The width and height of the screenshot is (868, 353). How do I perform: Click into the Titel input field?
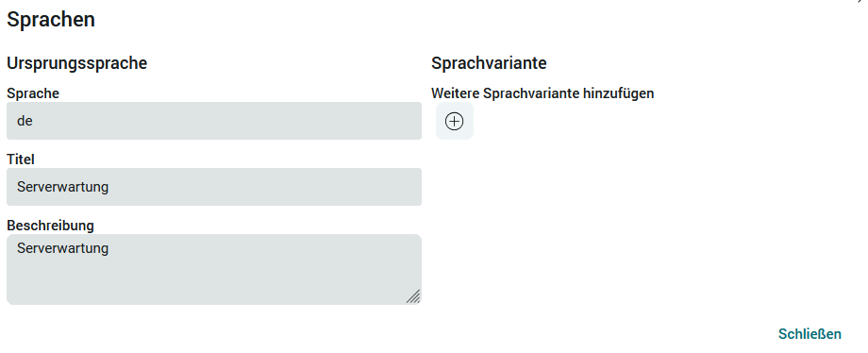214,187
